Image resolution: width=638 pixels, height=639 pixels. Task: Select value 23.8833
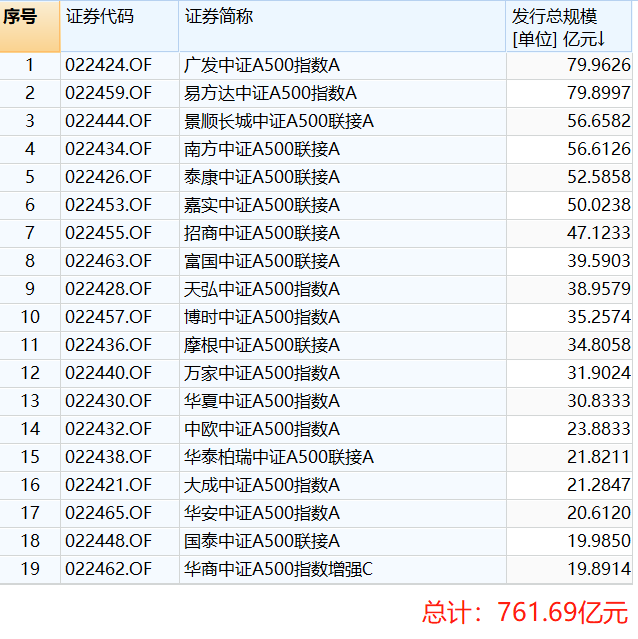569,429
